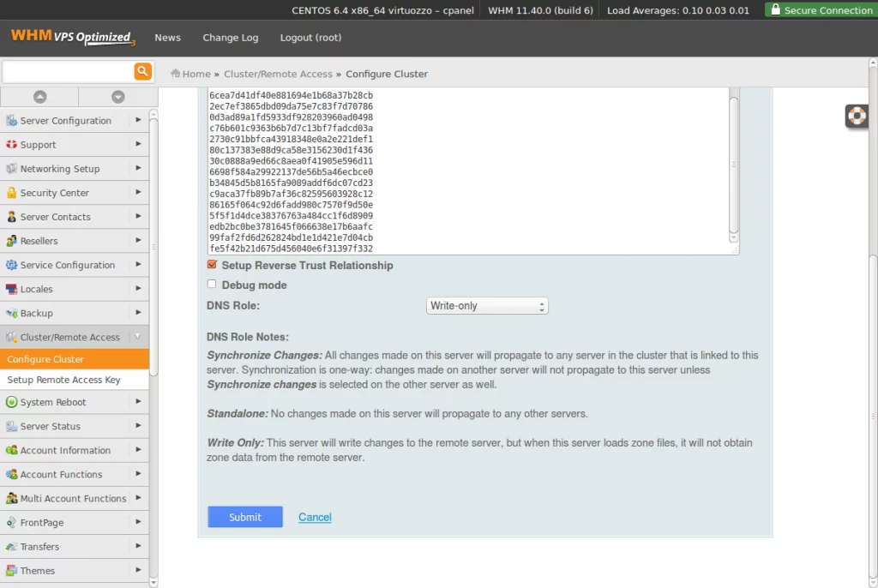
Task: Uncheck Setup Reverse Trust Relationship checkbox
Action: click(x=212, y=264)
